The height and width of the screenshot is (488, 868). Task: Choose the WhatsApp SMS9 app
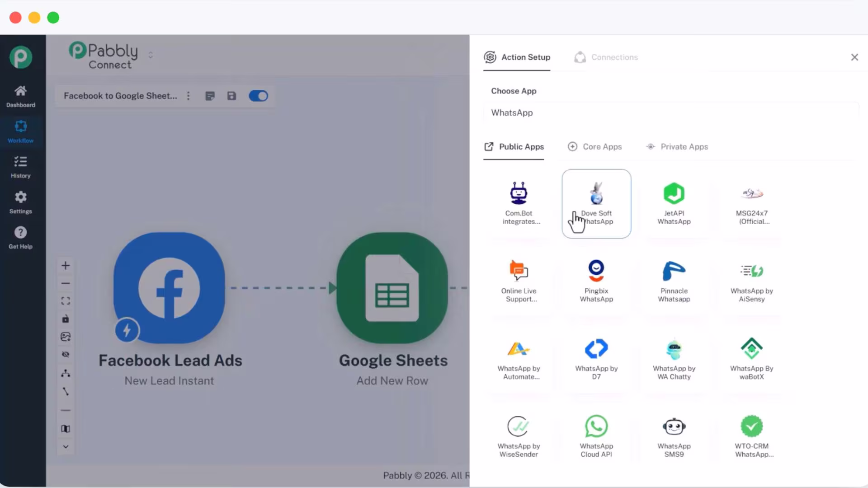[x=674, y=436]
